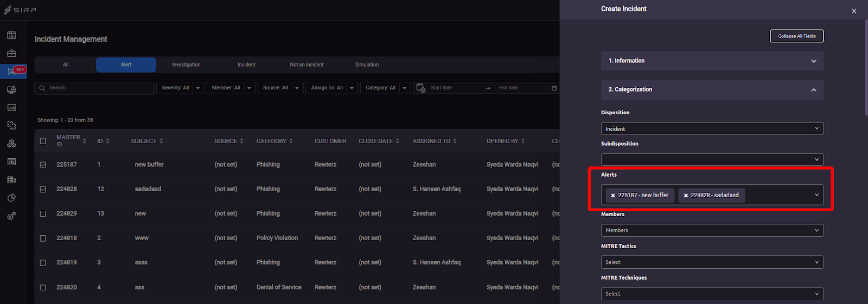Open the Alerts multi-select dropdown arrow
Viewport: 868px width, 304px height.
816,195
